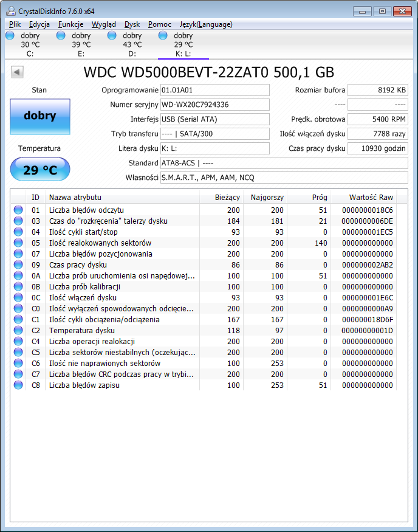
Task: Switch to disk C: tab label
Action: coord(30,54)
